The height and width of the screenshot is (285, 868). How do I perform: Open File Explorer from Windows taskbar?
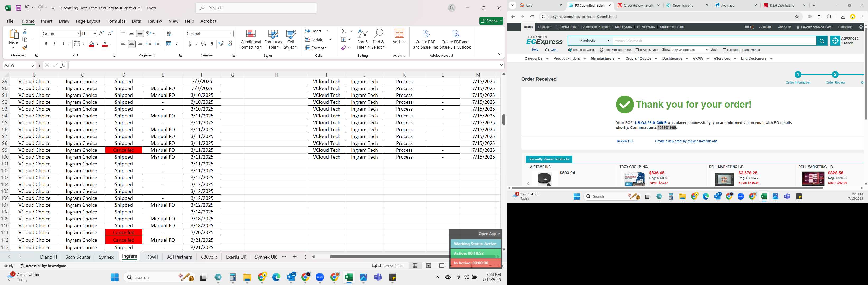click(x=247, y=277)
